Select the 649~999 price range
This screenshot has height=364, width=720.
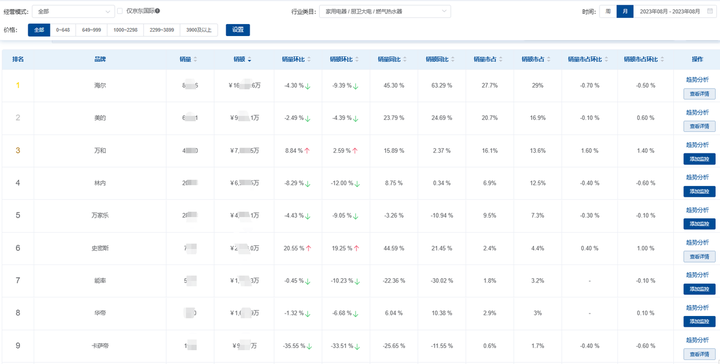tap(91, 30)
